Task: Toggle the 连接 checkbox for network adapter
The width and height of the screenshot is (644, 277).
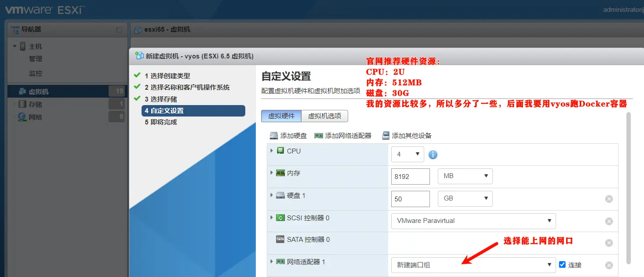Action: (x=562, y=264)
